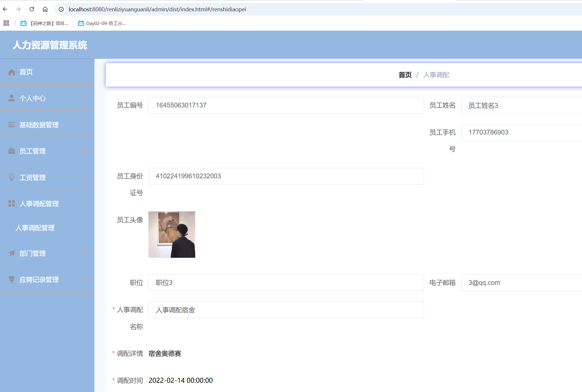Expand the 员工管理 menu chevron
Screen dimensions: 582x392
pyautogui.click(x=84, y=150)
